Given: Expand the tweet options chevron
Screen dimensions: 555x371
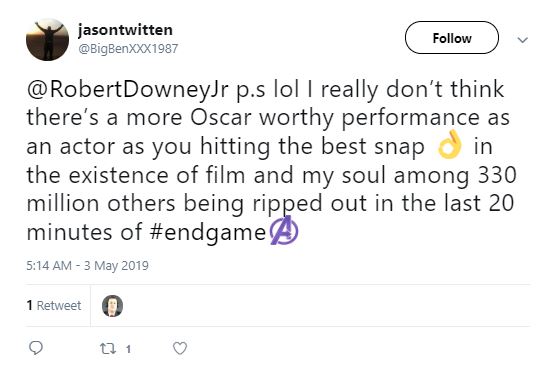Looking at the screenshot, I should [x=523, y=40].
